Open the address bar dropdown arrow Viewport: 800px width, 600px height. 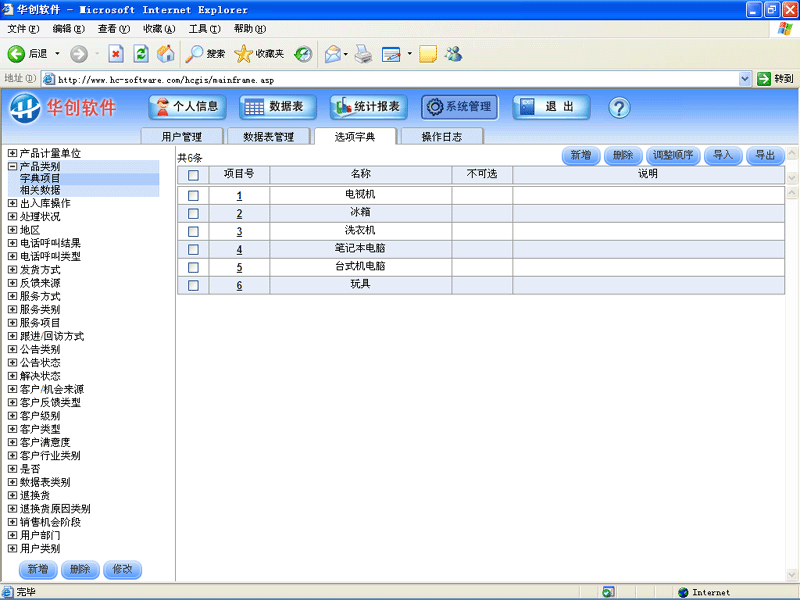[745, 78]
